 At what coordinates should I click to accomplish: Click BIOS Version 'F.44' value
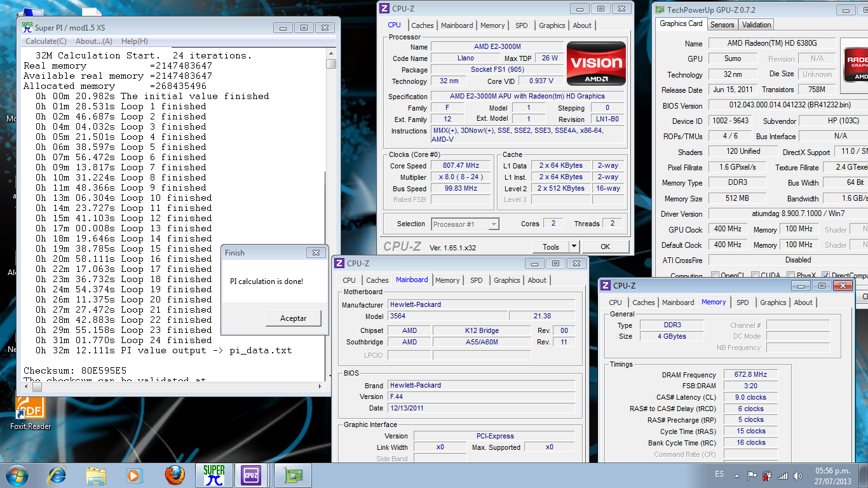[482, 396]
